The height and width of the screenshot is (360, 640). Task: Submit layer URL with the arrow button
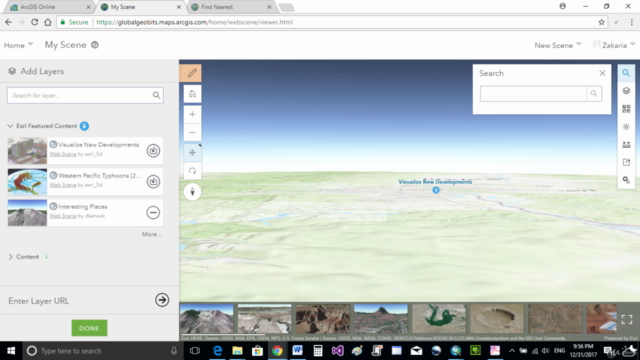162,300
